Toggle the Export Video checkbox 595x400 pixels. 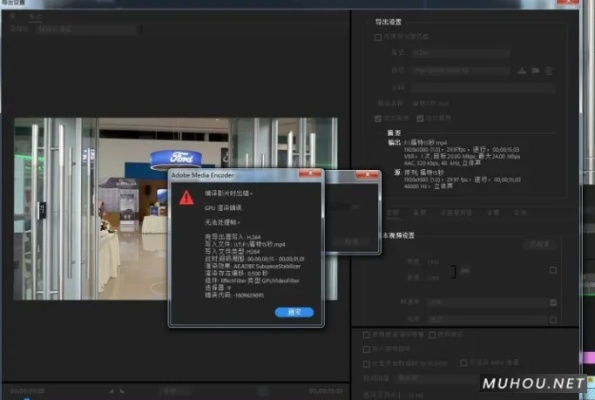pyautogui.click(x=378, y=118)
